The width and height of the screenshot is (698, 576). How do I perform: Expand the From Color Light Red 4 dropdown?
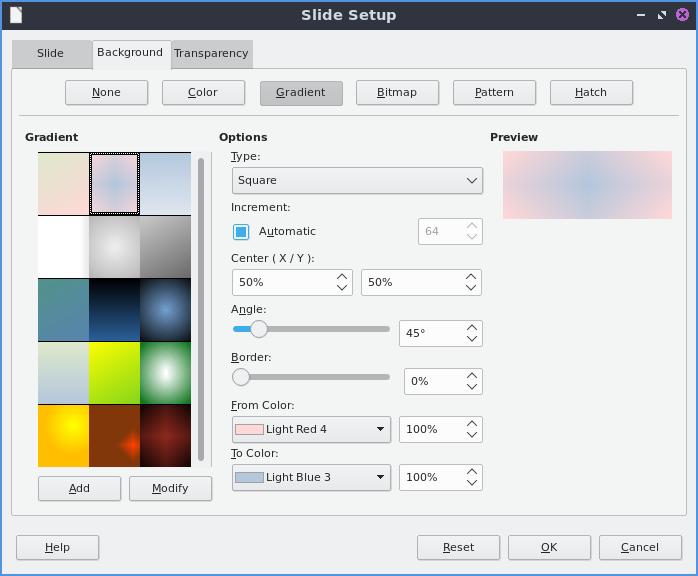click(x=310, y=429)
